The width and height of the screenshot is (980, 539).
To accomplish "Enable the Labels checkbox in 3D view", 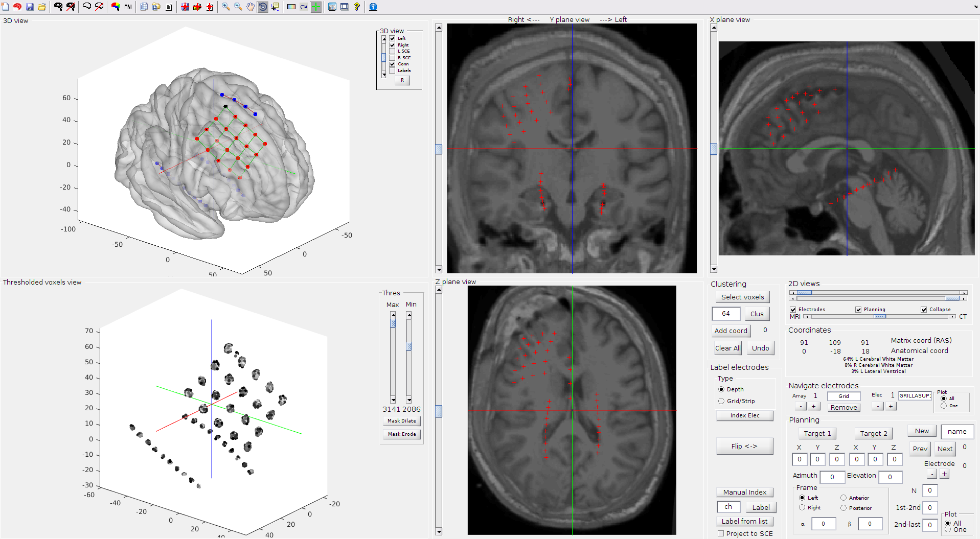I will tap(392, 71).
